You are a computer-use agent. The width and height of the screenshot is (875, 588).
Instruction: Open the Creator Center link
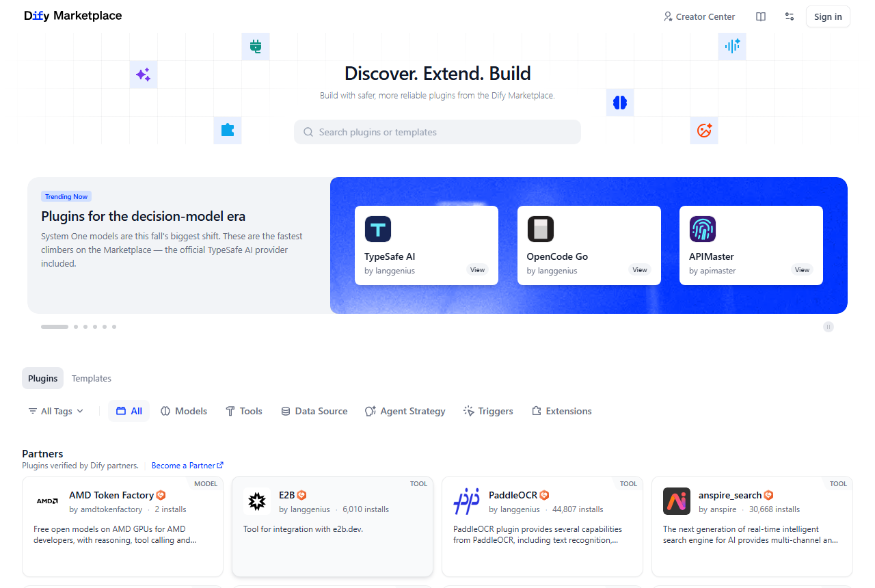click(699, 16)
